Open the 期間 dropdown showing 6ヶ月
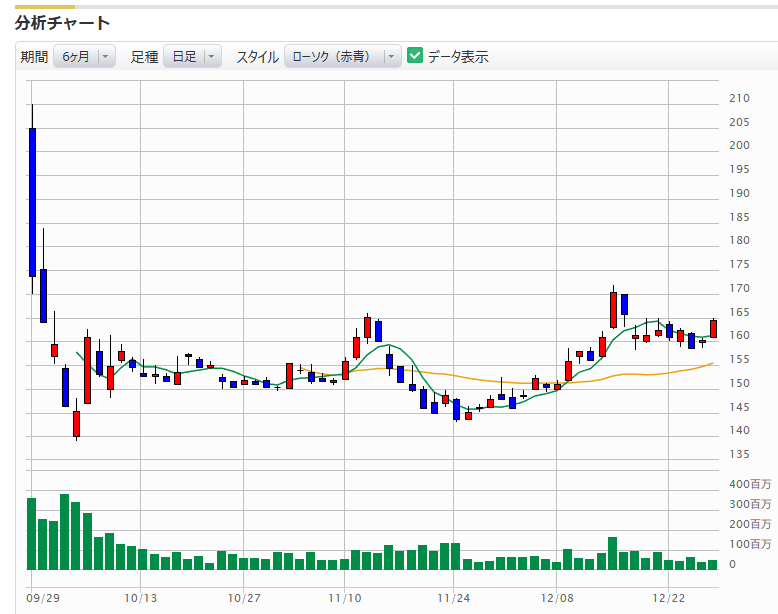The height and width of the screenshot is (614, 778). click(x=84, y=57)
